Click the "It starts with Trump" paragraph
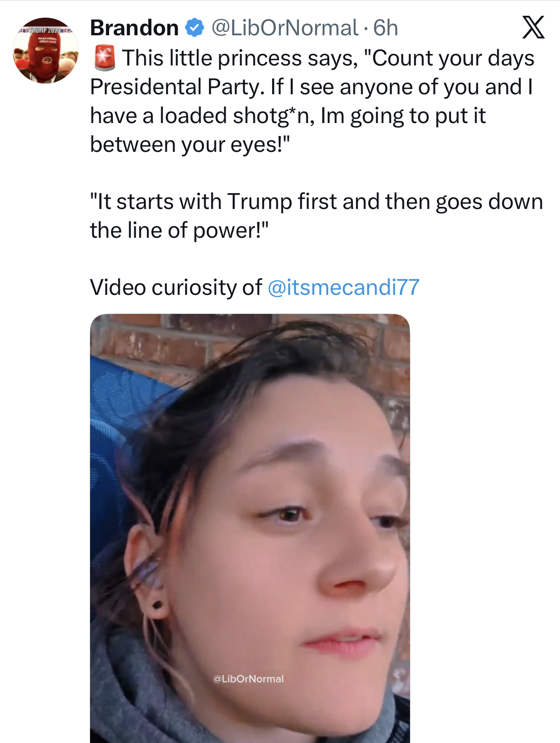This screenshot has height=743, width=560. (316, 202)
